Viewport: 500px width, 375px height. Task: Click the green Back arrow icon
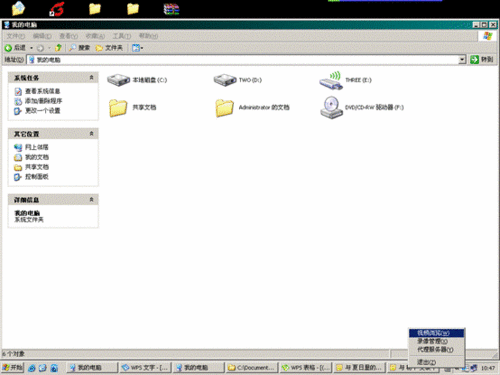(8, 48)
